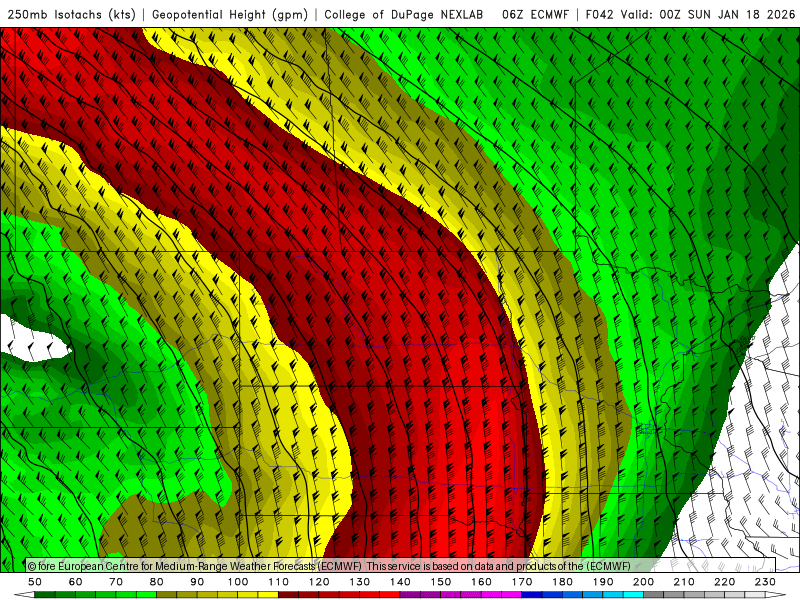
Task: Click the '90' color scale label
Action: point(197,582)
